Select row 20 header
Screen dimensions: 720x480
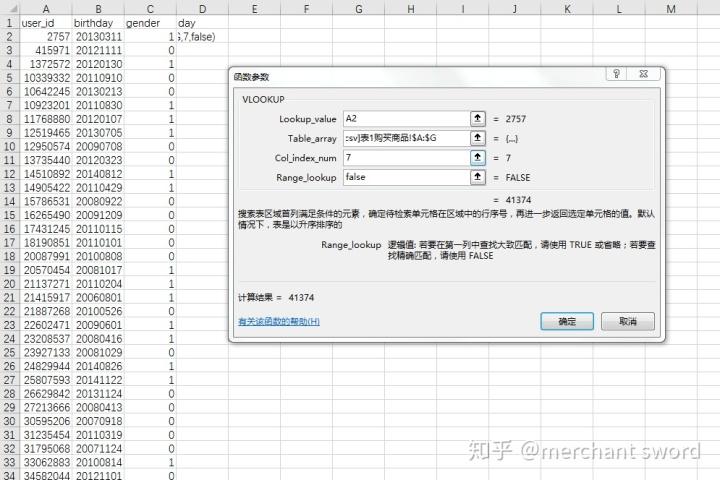coord(10,283)
